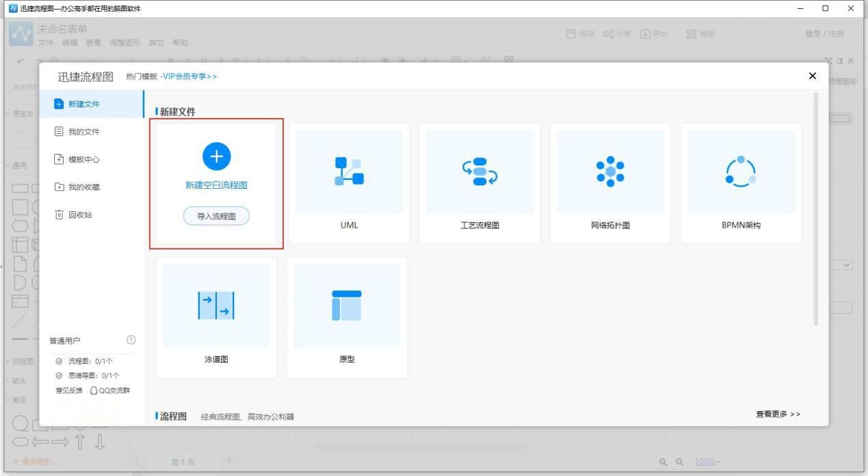Open the 工艺流程图 template icon
Screen dimensions: 868x476
479,171
